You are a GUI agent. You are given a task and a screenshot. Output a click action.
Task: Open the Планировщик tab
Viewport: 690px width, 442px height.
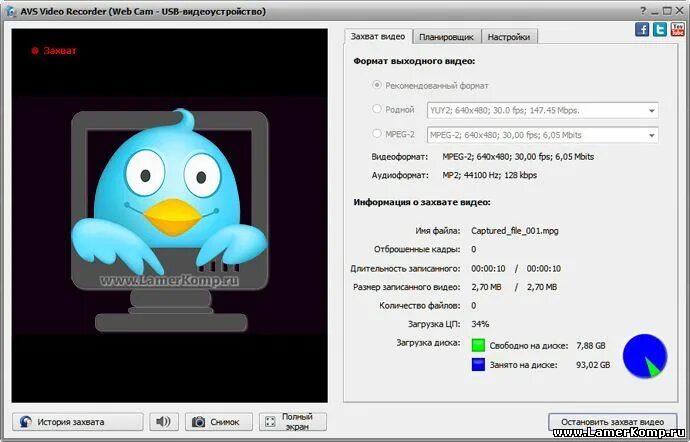coord(446,37)
